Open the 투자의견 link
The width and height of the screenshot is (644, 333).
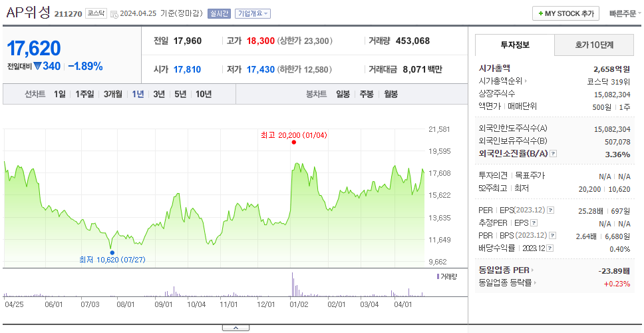point(493,176)
